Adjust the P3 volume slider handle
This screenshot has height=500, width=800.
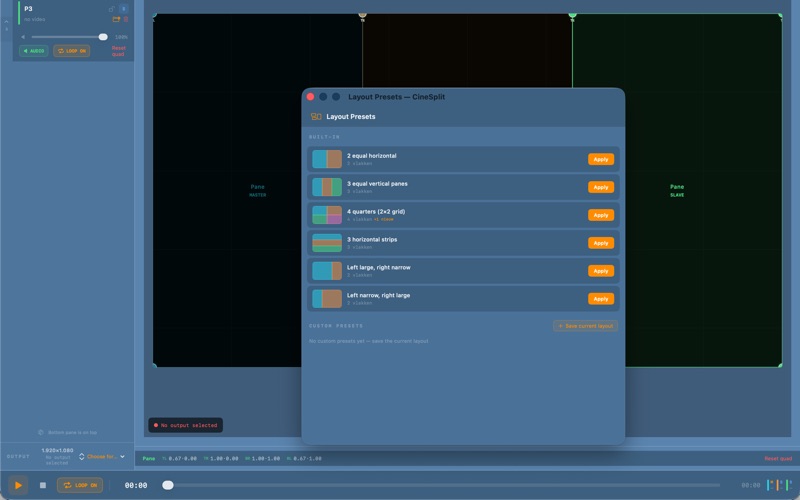pyautogui.click(x=103, y=37)
